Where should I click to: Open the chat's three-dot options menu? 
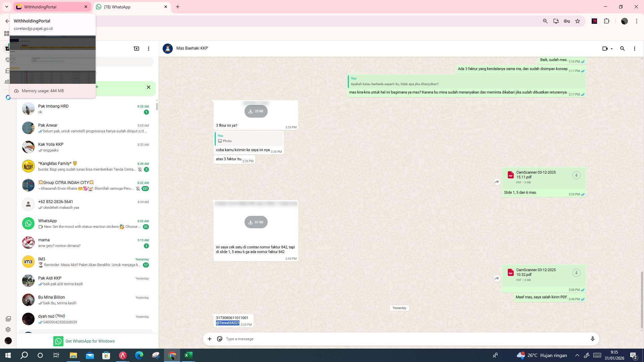coord(634,49)
